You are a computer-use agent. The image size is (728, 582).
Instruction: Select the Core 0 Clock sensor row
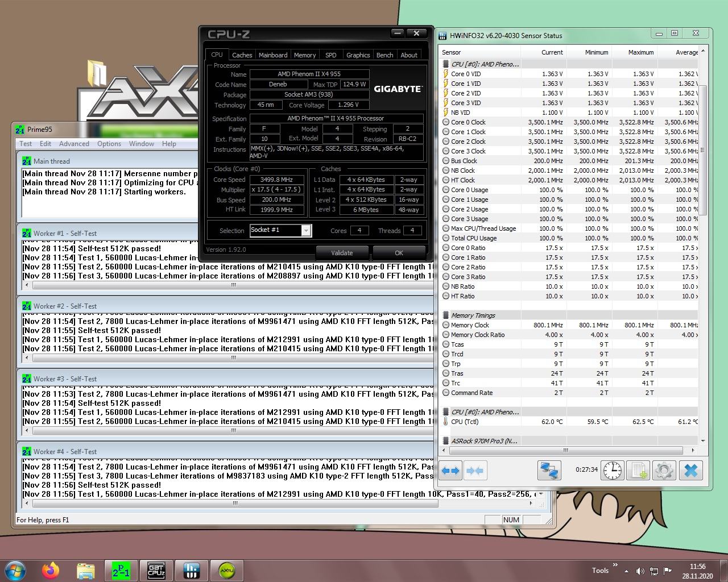click(569, 122)
